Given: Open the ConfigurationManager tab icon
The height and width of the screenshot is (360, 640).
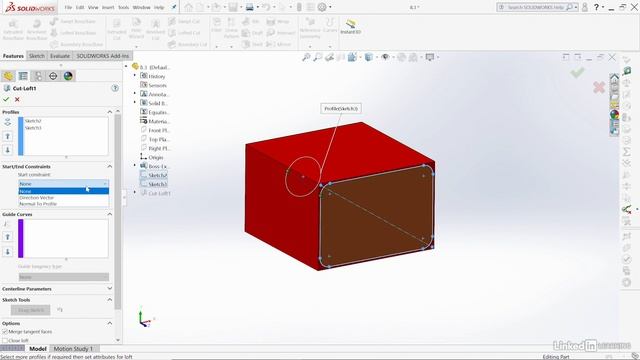Looking at the screenshot, I should (38, 76).
